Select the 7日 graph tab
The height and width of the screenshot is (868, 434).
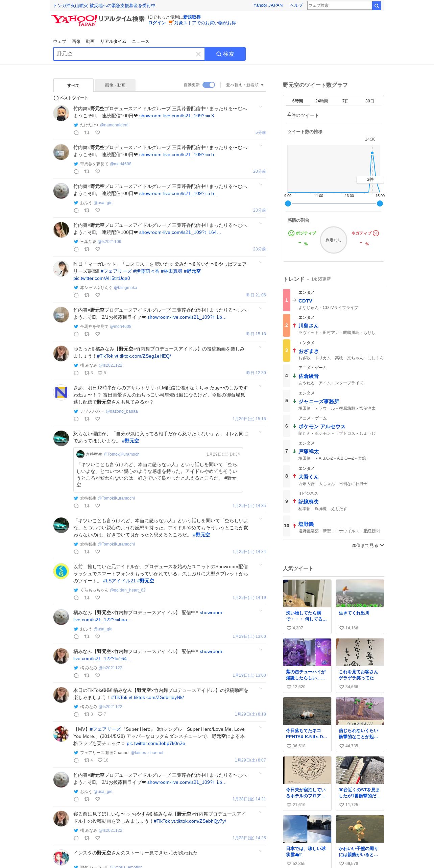[345, 101]
